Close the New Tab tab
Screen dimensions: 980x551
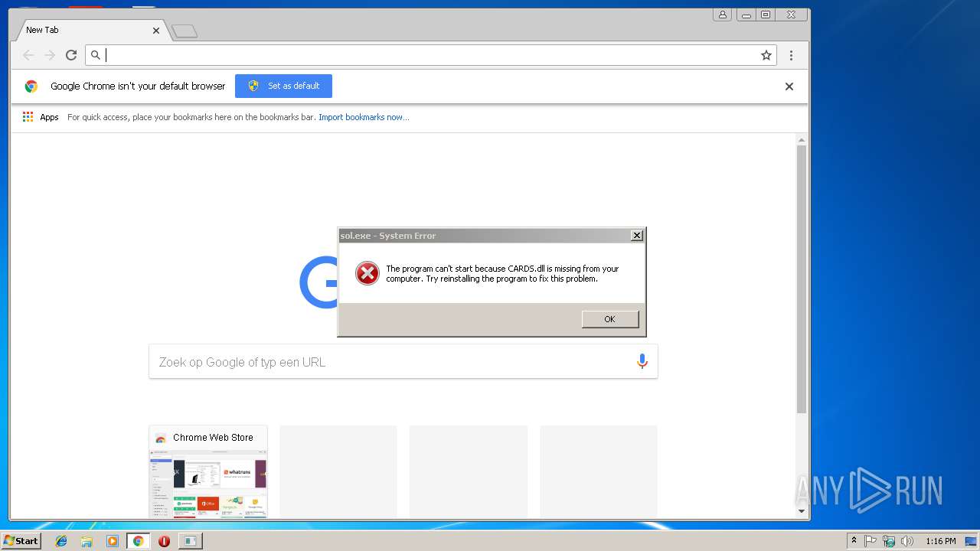pos(156,31)
